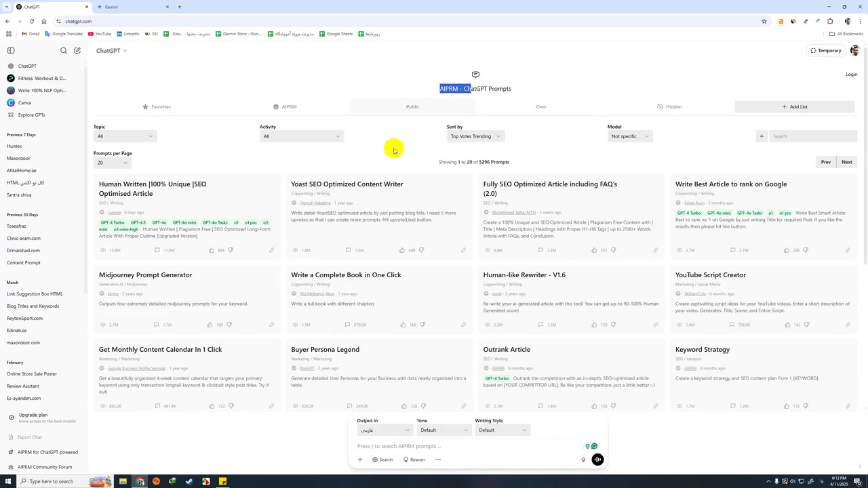Copy link of Fully SEO Optimized Article prompt

coord(656,250)
